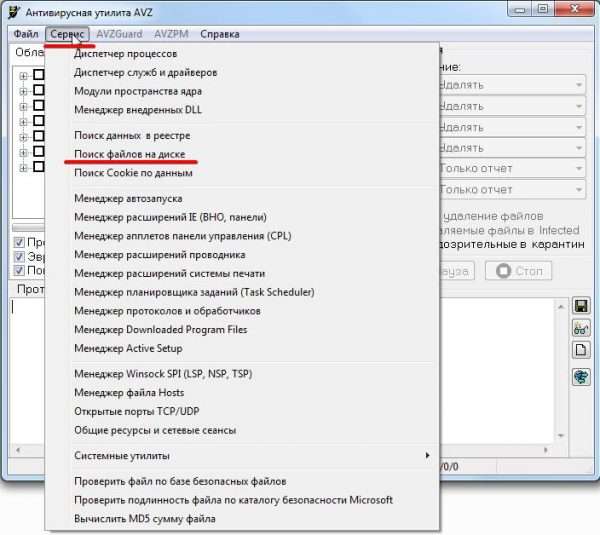Tick the sixth checkbox in the scan tree
600x535 pixels.
[39, 151]
